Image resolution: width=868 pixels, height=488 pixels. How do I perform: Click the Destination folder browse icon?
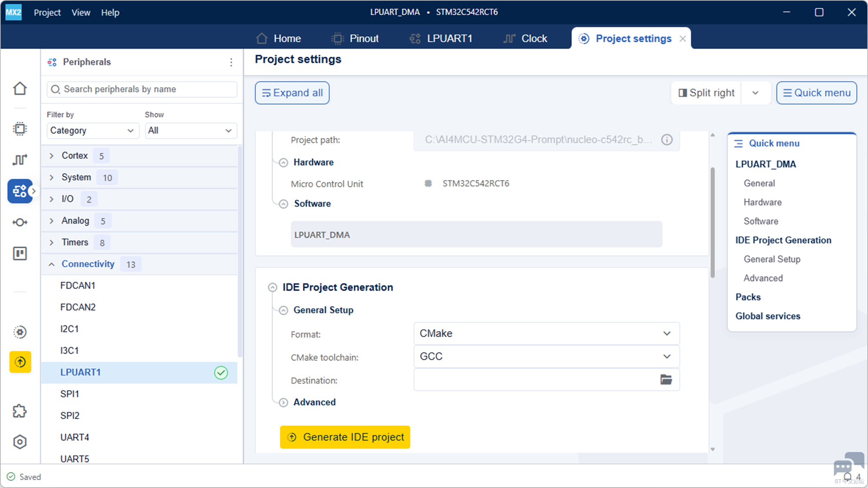pos(666,380)
